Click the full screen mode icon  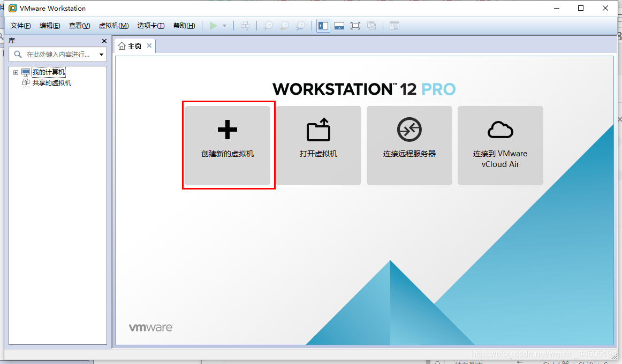[355, 26]
